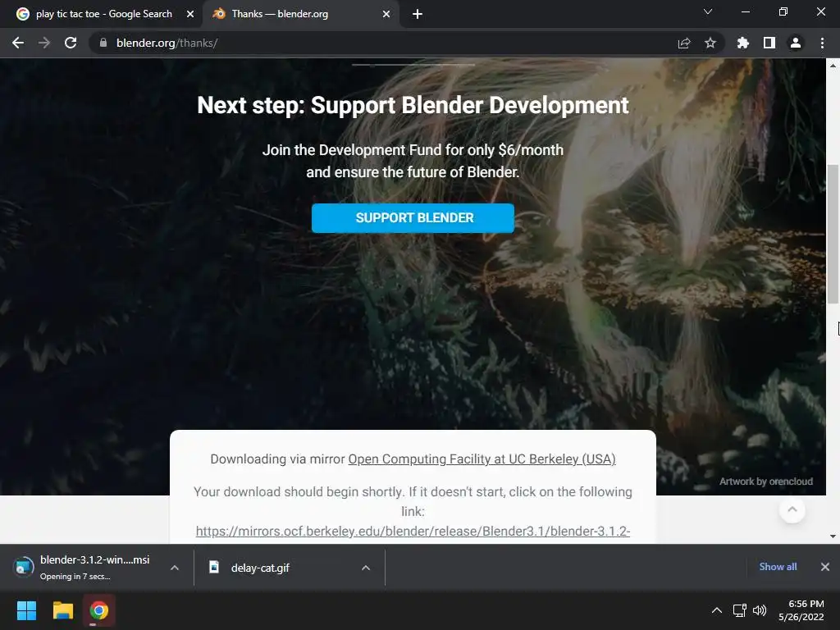This screenshot has width=840, height=630.
Task: Open the tab search dropdown arrow
Action: (708, 11)
